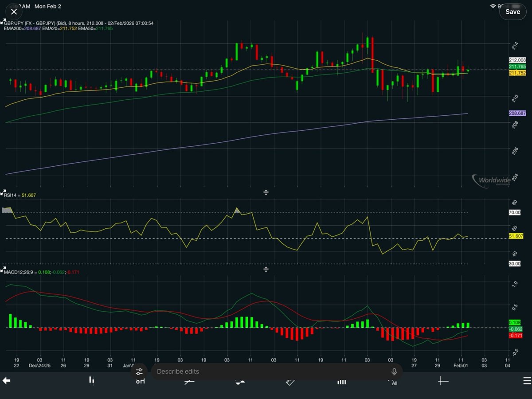
Task: Open the candlestick chart type icon
Action: click(x=91, y=380)
